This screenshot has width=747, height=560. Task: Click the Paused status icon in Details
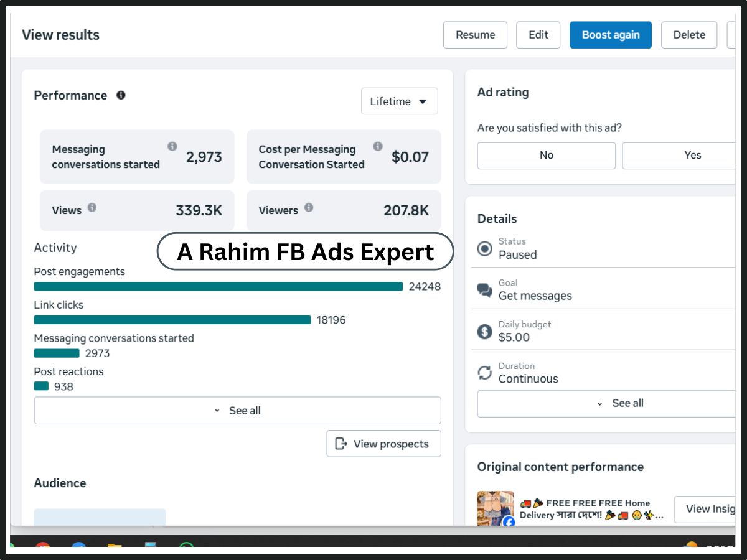(x=484, y=249)
